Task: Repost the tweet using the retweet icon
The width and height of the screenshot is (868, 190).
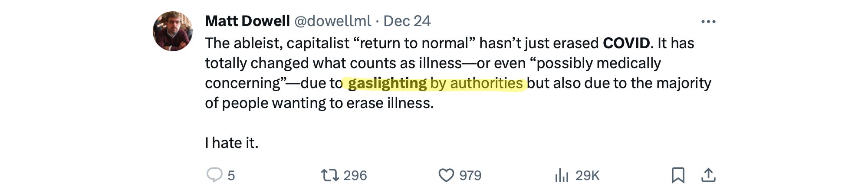Action: point(329,175)
